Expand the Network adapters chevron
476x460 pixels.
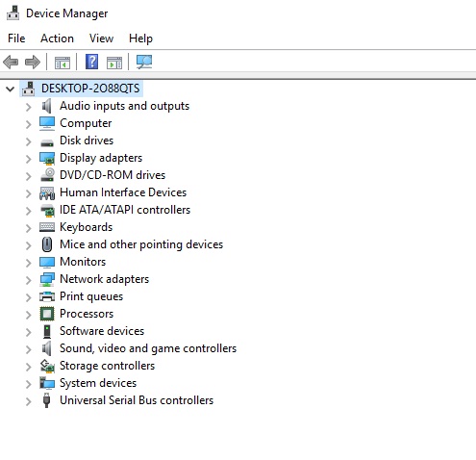[29, 280]
